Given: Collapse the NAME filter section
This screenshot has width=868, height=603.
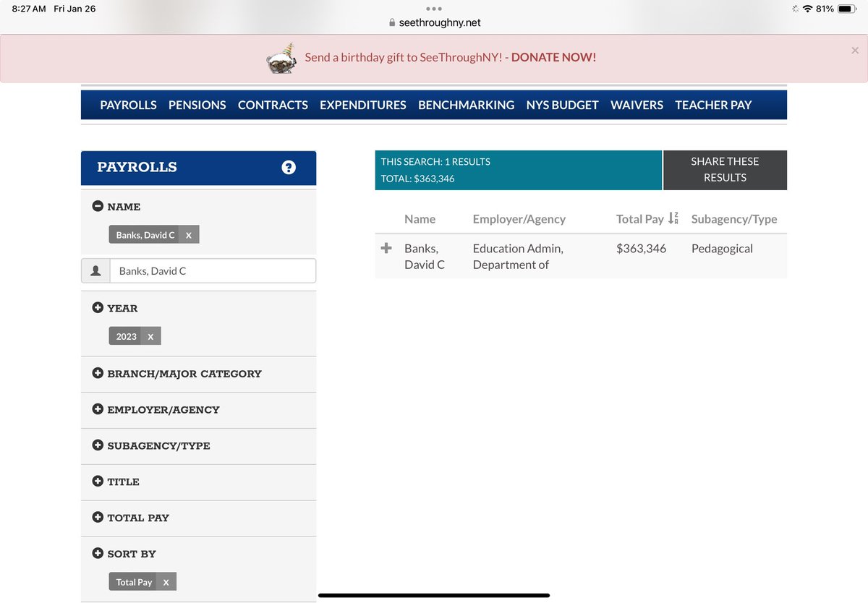Looking at the screenshot, I should tap(98, 206).
